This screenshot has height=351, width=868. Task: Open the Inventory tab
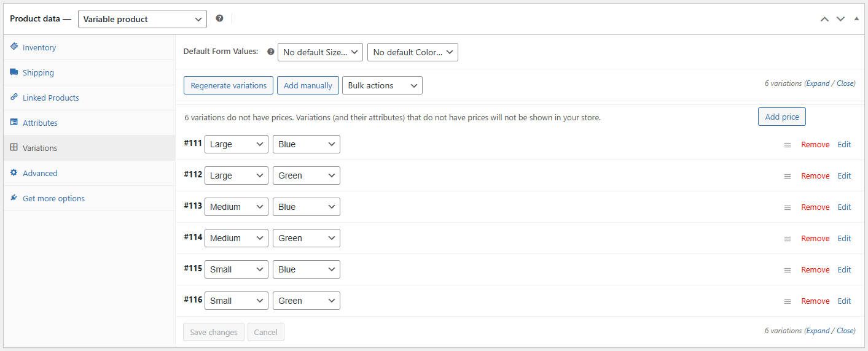[89, 47]
